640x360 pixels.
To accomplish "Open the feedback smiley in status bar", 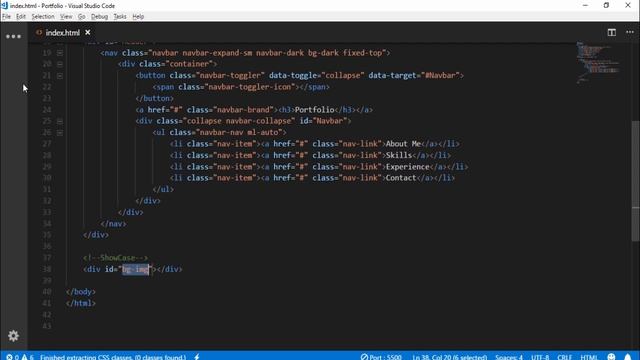I will click(611, 357).
